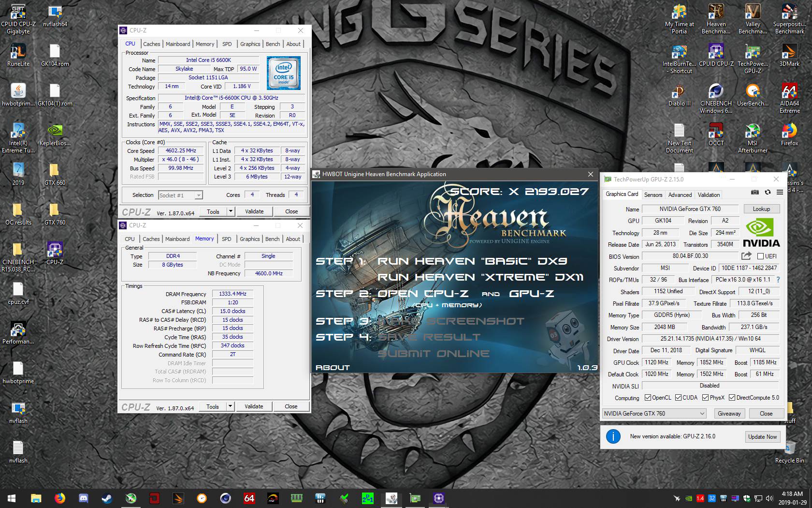The image size is (812, 508).
Task: Switch to SPD tab in lower CPU-Z
Action: coord(226,239)
